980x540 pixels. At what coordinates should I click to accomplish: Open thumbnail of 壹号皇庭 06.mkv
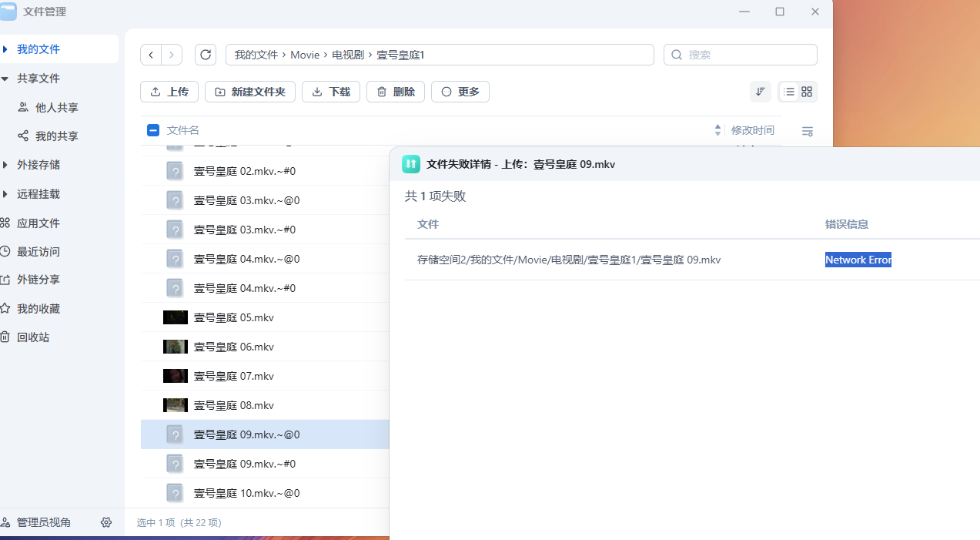(x=176, y=347)
